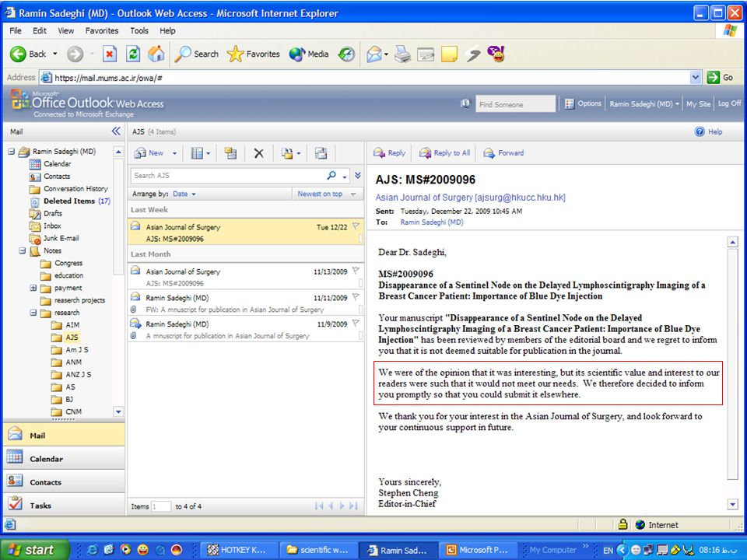Toggle flag on 11/9/2009 message
747x560 pixels.
(x=356, y=323)
